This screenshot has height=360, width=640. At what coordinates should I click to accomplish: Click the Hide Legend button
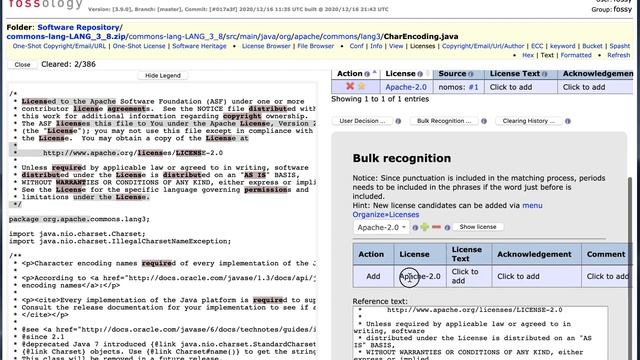click(x=163, y=76)
